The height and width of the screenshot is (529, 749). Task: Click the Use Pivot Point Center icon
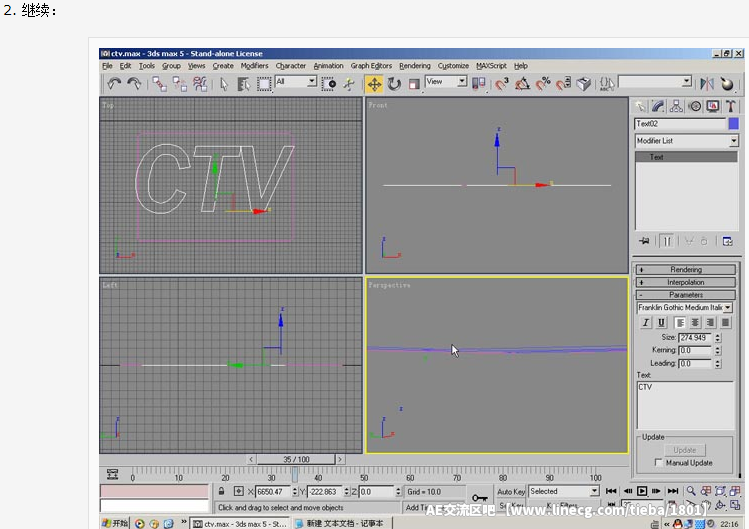tap(478, 84)
